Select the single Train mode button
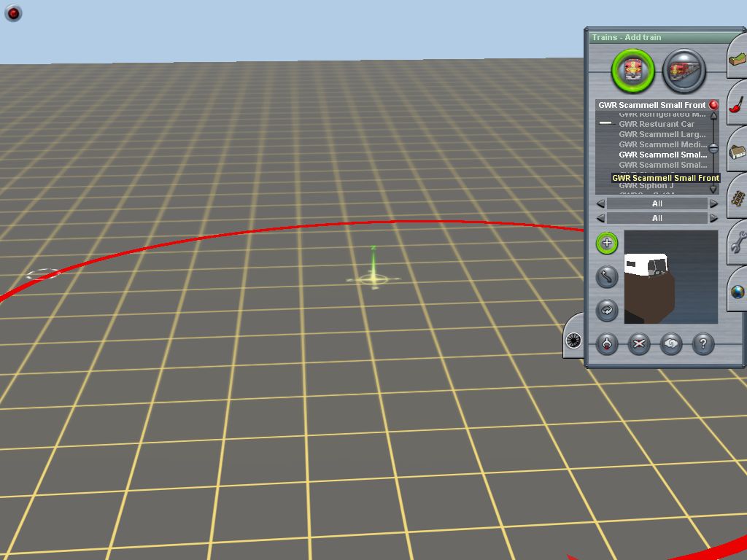The height and width of the screenshot is (560, 747). (632, 71)
